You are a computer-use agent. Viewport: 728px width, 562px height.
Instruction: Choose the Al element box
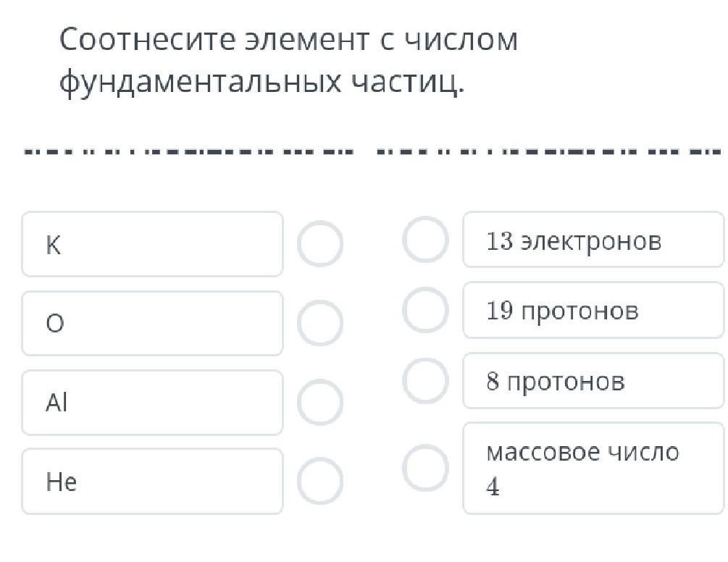152,402
